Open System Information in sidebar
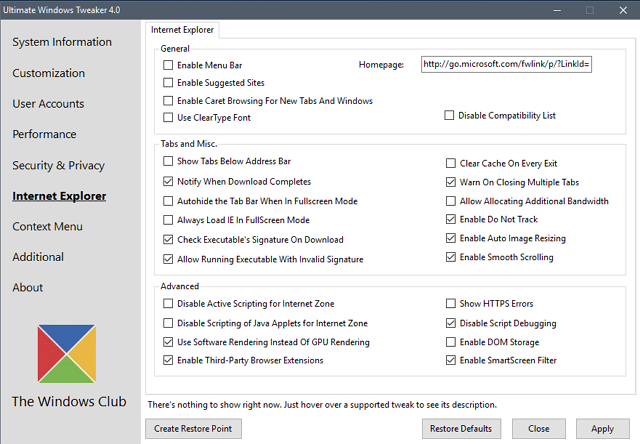Image resolution: width=640 pixels, height=444 pixels. 62,42
